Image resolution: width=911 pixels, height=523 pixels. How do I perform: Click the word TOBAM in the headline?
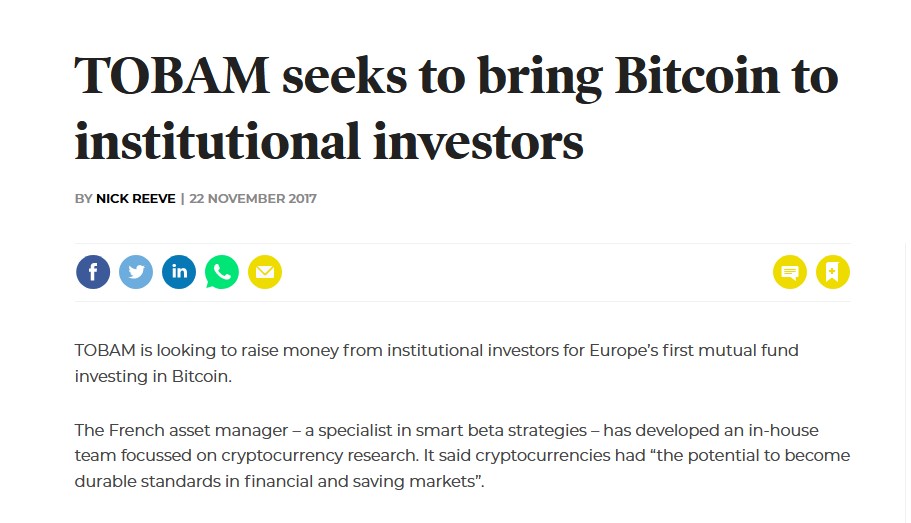point(172,76)
